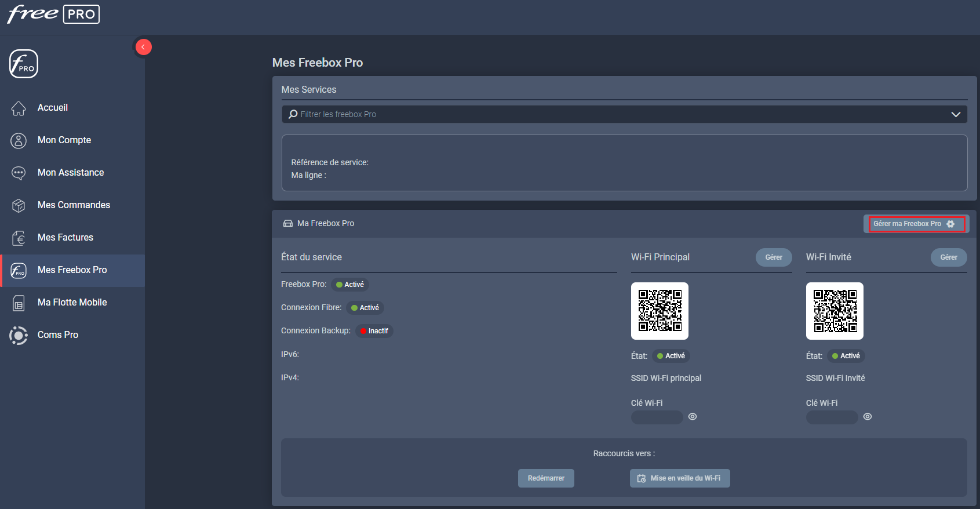Screen dimensions: 980x509
Task: Click the Redémarrer button
Action: [546, 478]
